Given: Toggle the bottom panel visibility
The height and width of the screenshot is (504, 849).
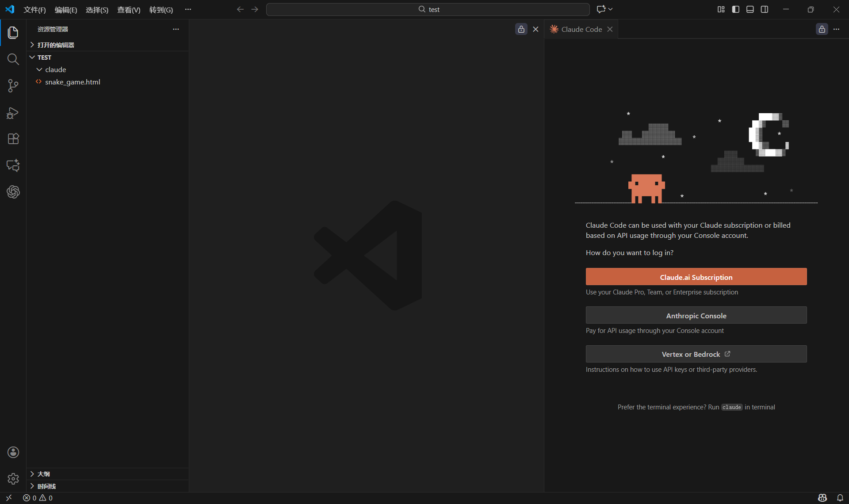Looking at the screenshot, I should (x=750, y=9).
